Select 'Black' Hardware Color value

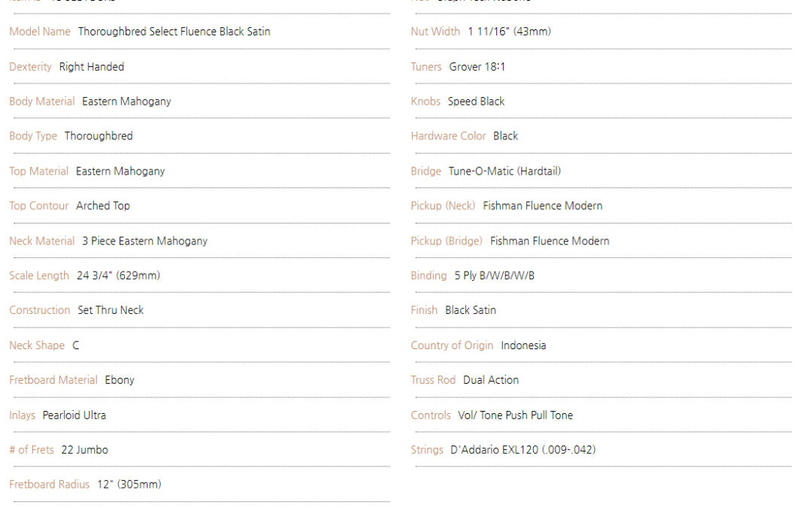pos(505,136)
